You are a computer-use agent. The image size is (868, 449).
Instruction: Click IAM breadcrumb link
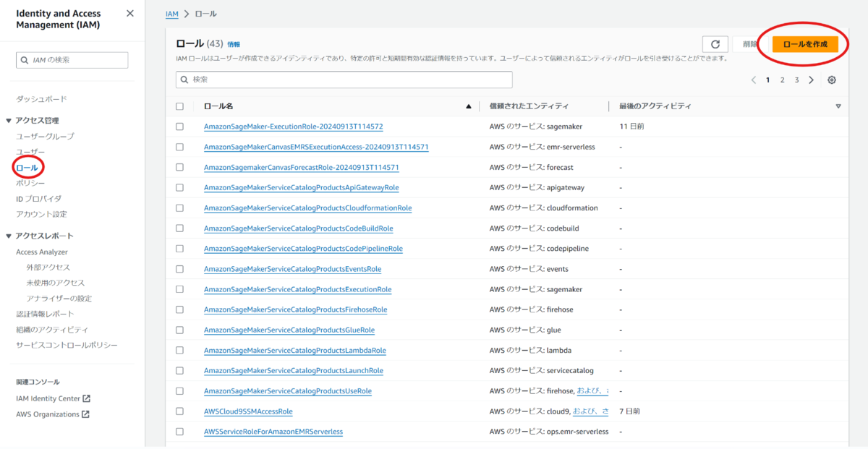click(171, 14)
